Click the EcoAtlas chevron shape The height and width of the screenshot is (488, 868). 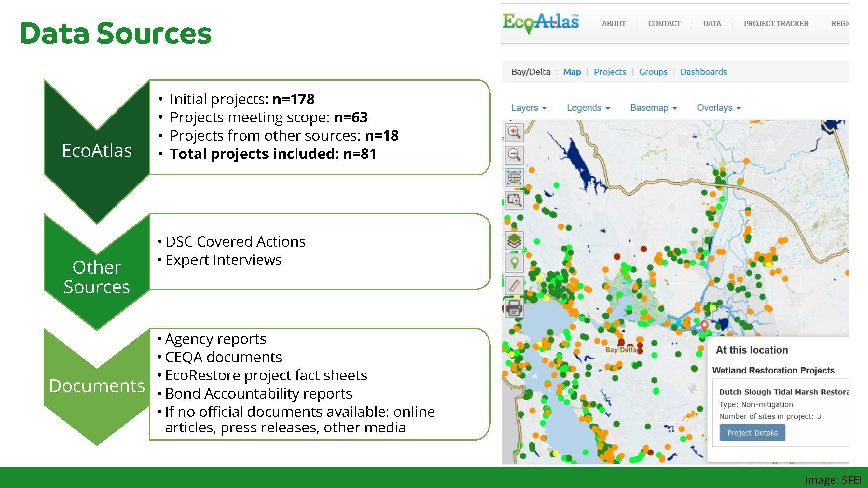pos(97,151)
